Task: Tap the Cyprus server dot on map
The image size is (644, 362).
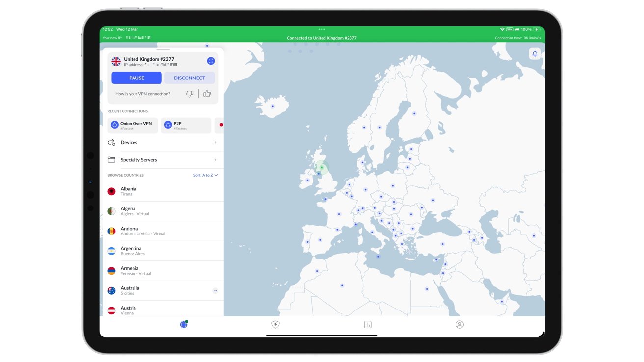Action: (436, 259)
